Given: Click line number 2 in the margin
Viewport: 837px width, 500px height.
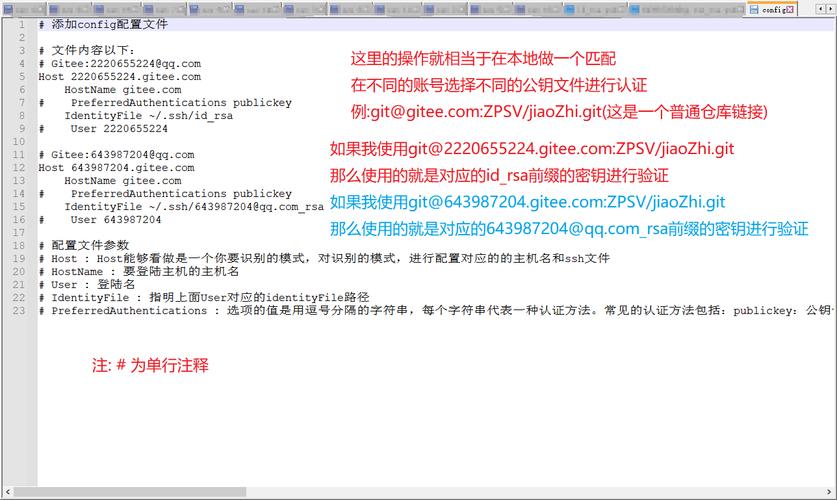Looking at the screenshot, I should pos(22,37).
